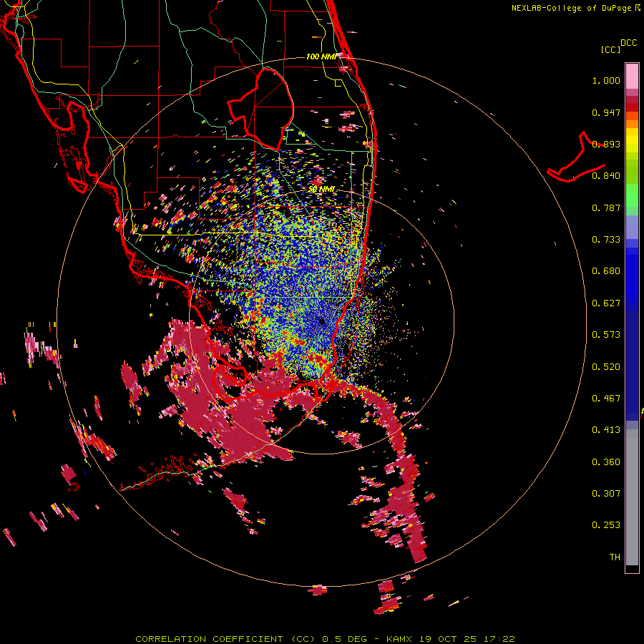Click the 0.627 scale label
644x644 pixels.
coord(606,303)
